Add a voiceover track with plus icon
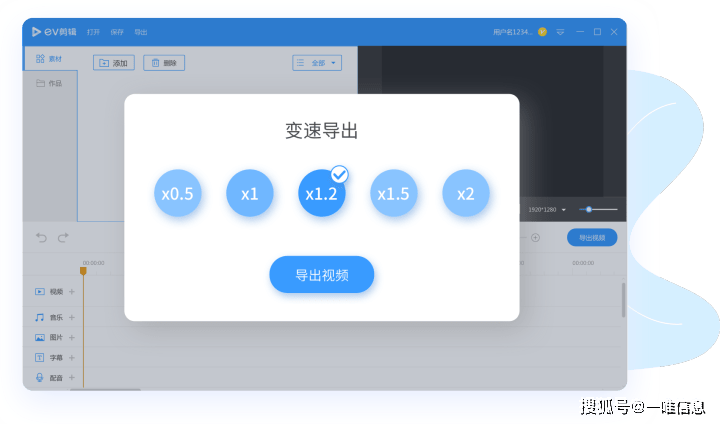The width and height of the screenshot is (720, 424). [72, 378]
